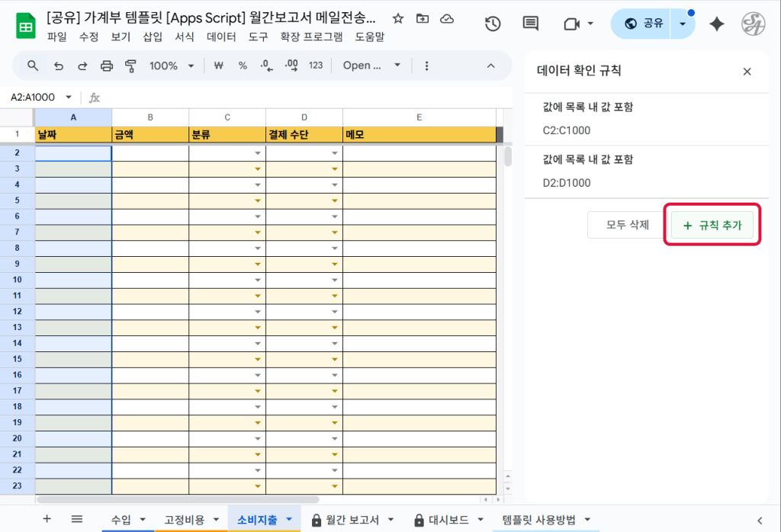Viewport: 781px width, 532px height.
Task: Select the paint format roller tool
Action: pyautogui.click(x=130, y=66)
